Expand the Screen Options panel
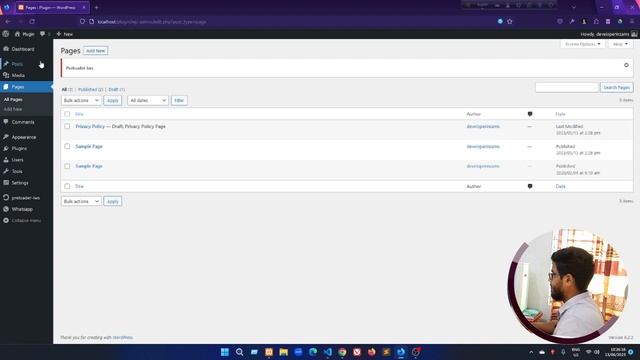The image size is (640, 360). (582, 44)
